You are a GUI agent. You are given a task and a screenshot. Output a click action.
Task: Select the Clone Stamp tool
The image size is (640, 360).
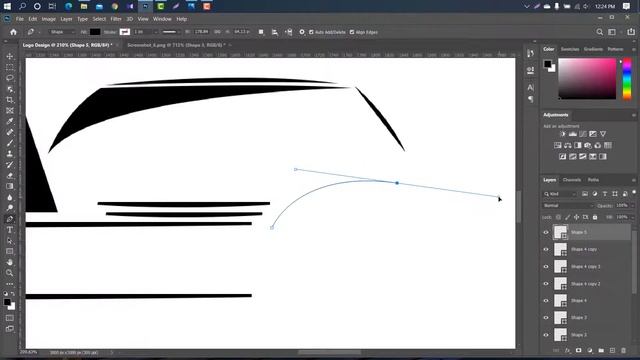click(x=10, y=154)
